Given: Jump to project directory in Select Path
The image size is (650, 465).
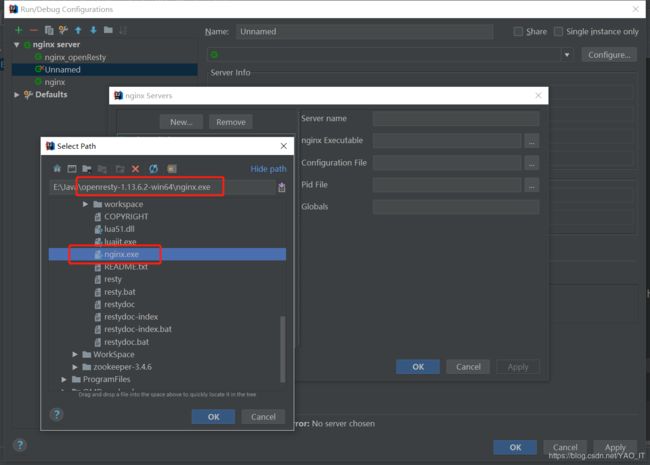Looking at the screenshot, I should 87,168.
